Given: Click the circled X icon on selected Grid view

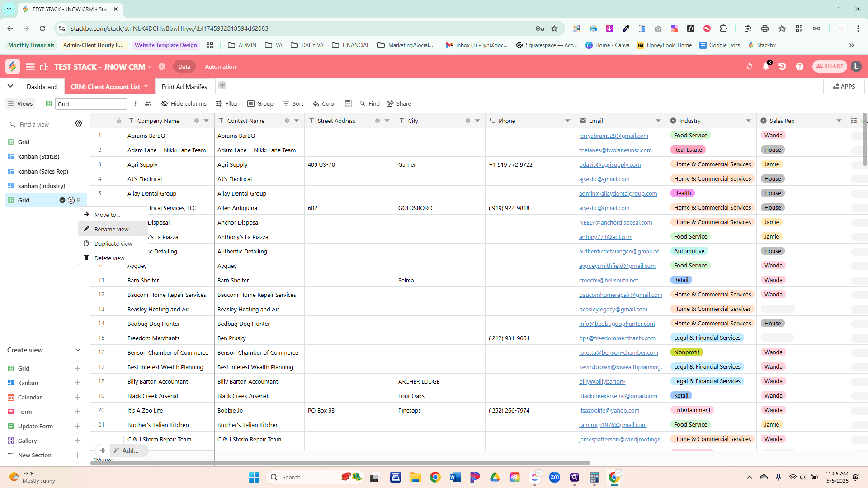Looking at the screenshot, I should click(x=71, y=200).
